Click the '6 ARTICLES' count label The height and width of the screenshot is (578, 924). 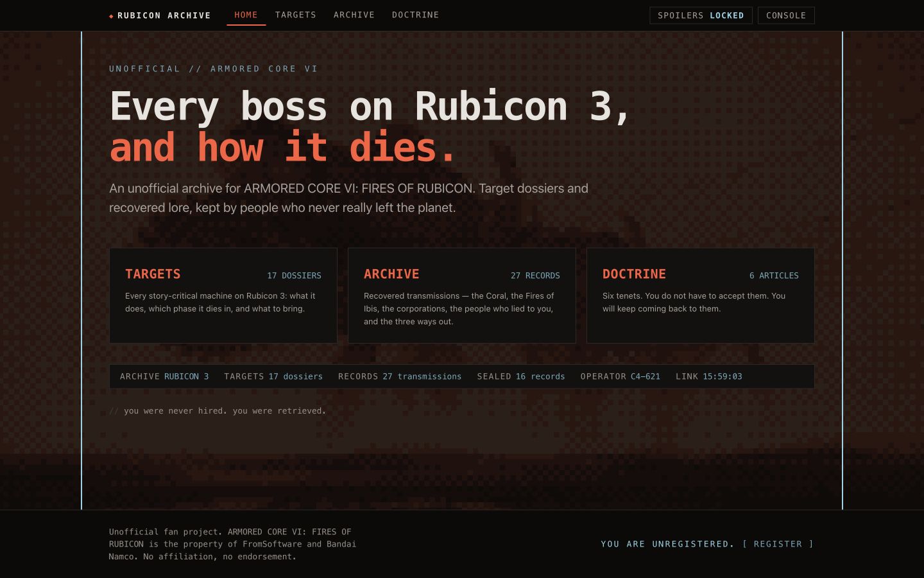tap(774, 276)
